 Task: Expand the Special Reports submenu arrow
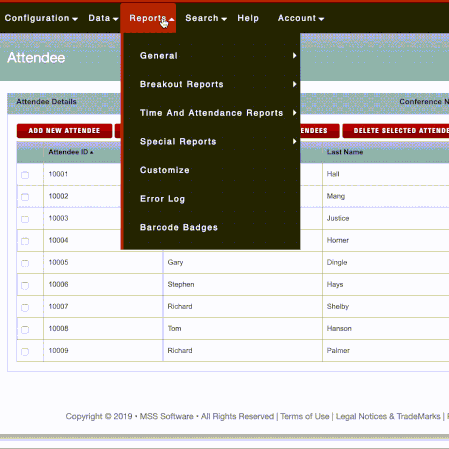click(294, 141)
